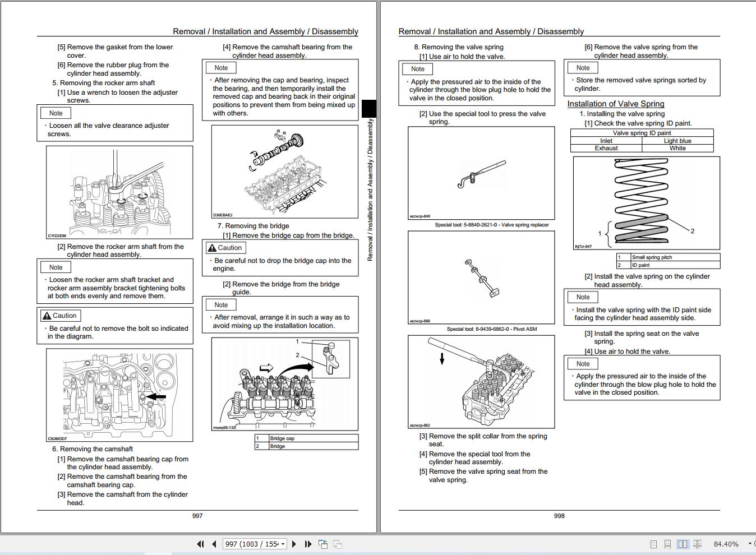The height and width of the screenshot is (555, 756).
Task: Click the 'ID paint' legend row
Action: coord(668,265)
